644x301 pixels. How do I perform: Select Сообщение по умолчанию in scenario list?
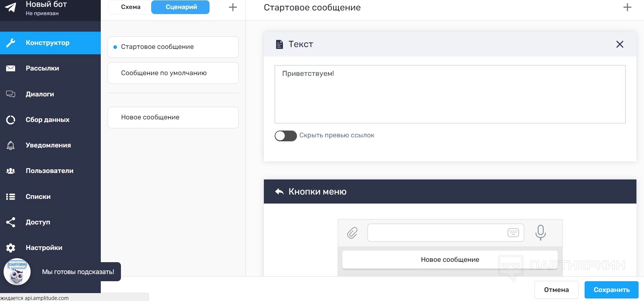[x=173, y=73]
